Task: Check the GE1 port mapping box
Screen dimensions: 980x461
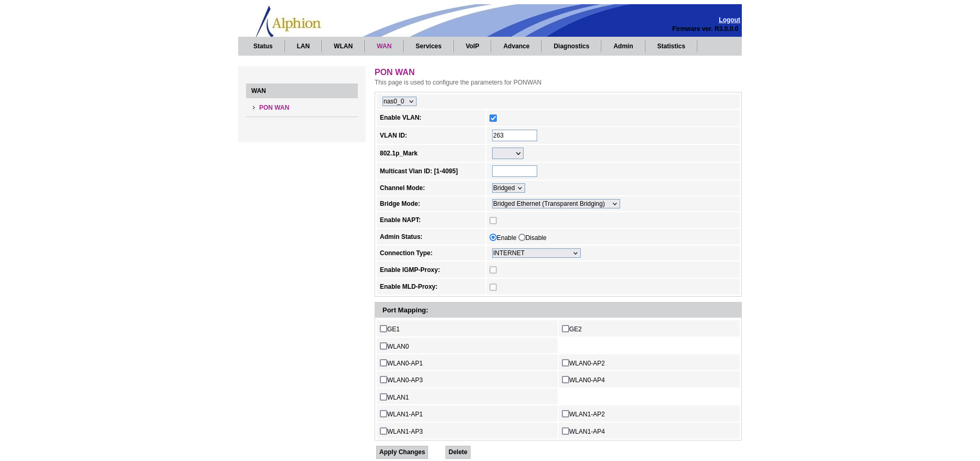Action: pos(384,329)
